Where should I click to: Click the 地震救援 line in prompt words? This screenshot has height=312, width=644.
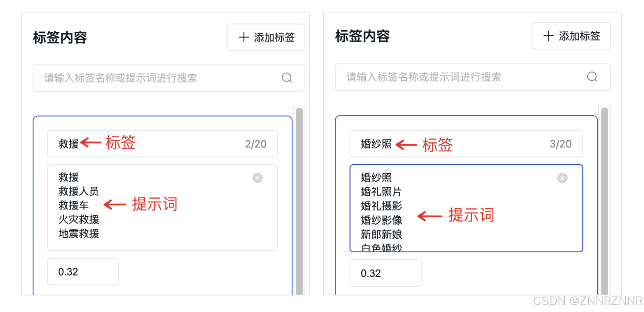[79, 233]
